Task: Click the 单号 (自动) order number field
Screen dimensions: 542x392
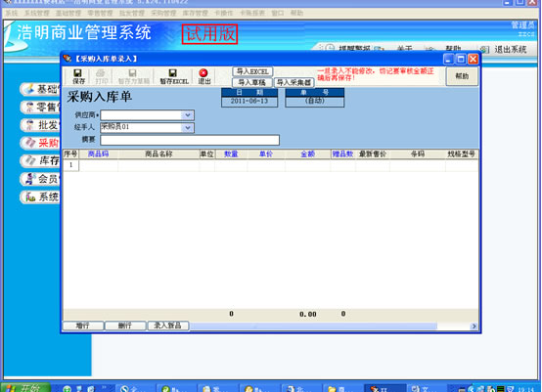Action: coord(315,102)
